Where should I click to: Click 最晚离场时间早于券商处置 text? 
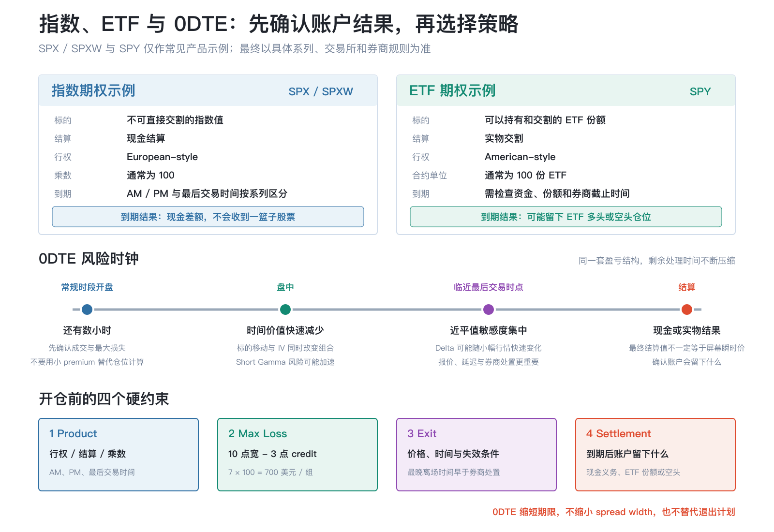pyautogui.click(x=454, y=472)
